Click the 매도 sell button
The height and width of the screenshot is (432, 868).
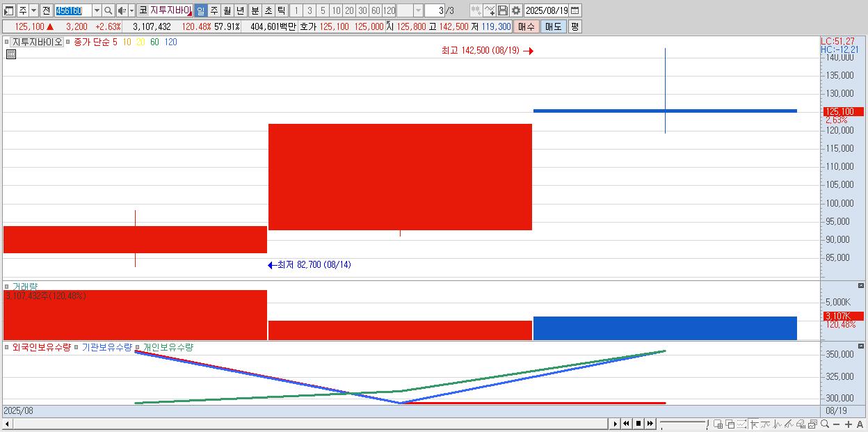[x=554, y=26]
